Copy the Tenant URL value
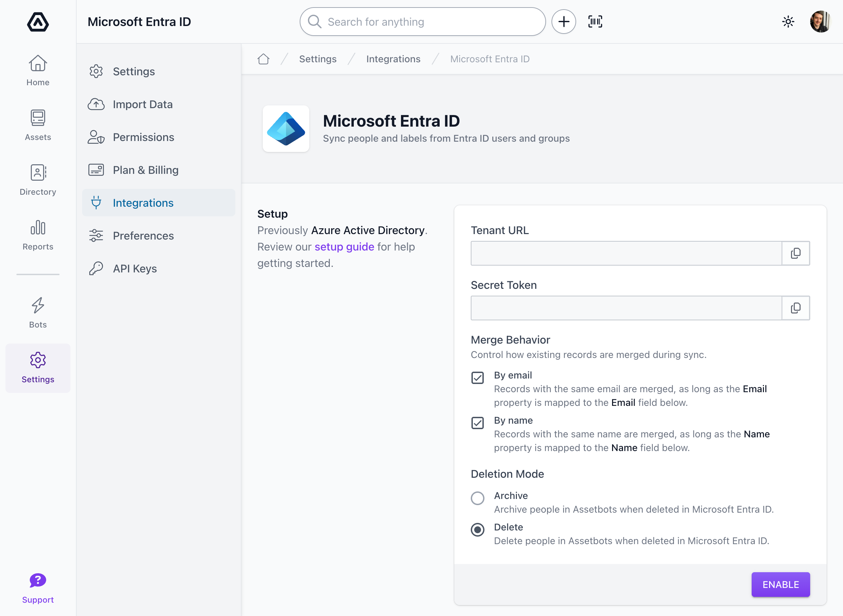 795,253
